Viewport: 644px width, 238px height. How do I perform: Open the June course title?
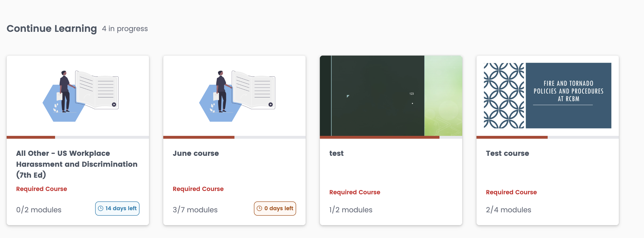[x=196, y=153]
